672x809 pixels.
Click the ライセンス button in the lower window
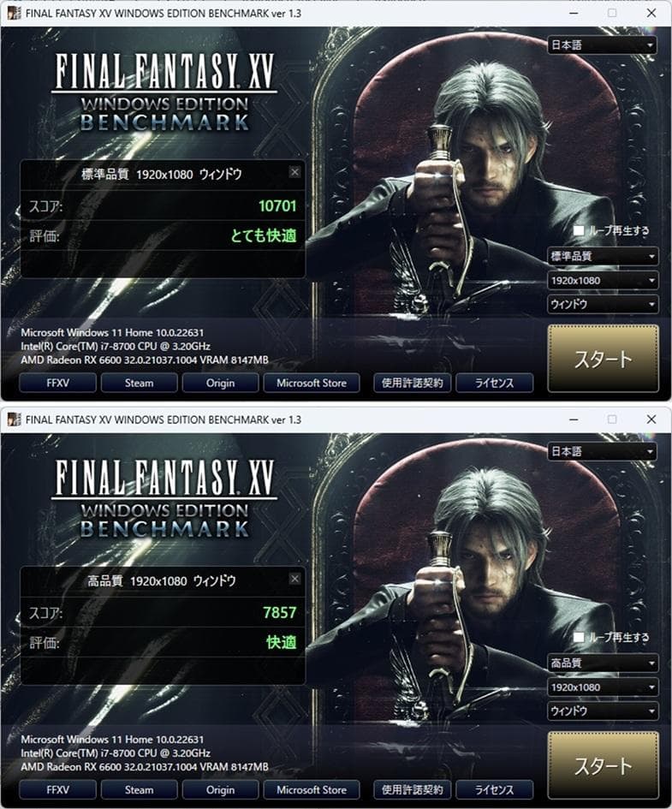(494, 789)
